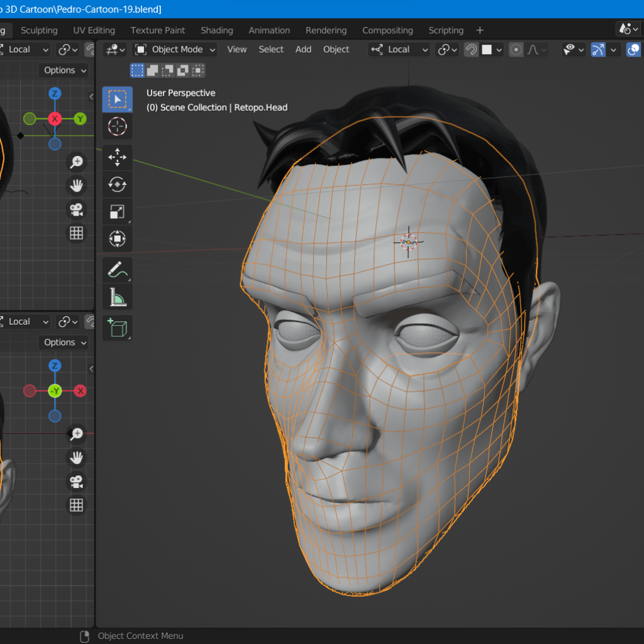
Task: Toggle proportional editing in main header
Action: click(516, 50)
